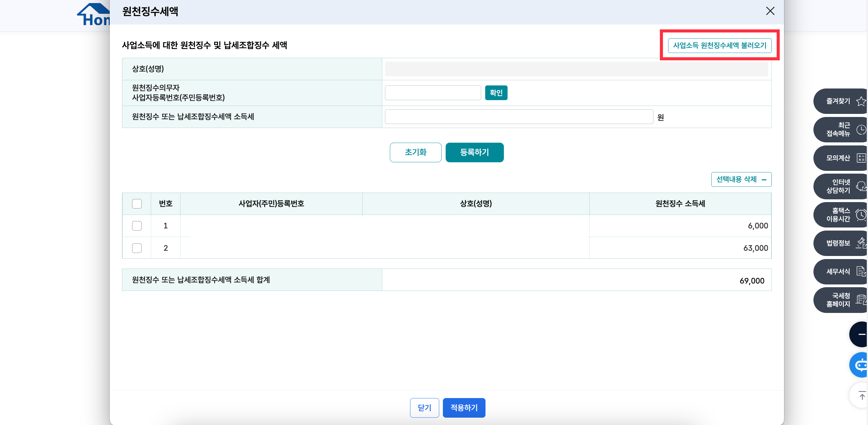Open 법령정보 side menu
The height and width of the screenshot is (425, 868).
coord(840,243)
